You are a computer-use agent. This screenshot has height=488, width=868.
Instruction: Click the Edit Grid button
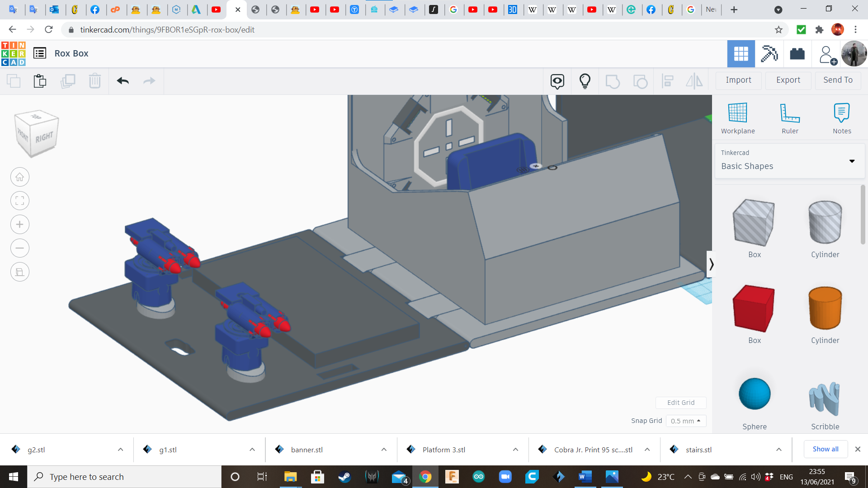pos(681,403)
